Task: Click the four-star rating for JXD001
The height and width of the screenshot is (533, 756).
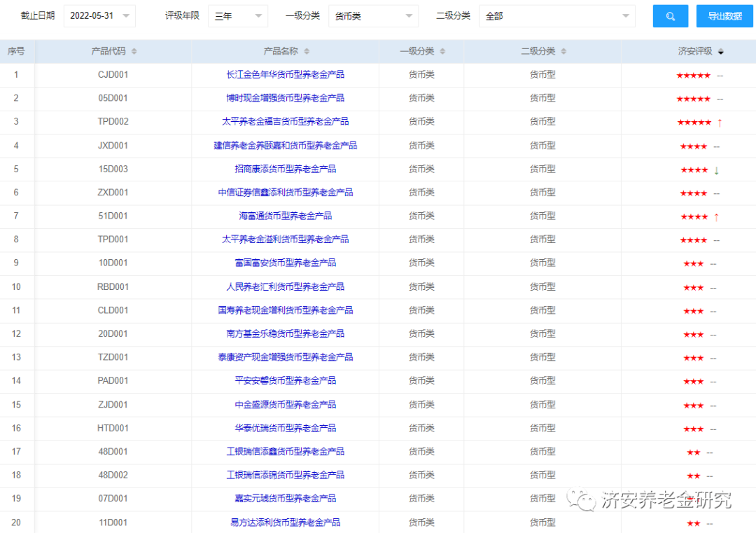Action: [693, 146]
